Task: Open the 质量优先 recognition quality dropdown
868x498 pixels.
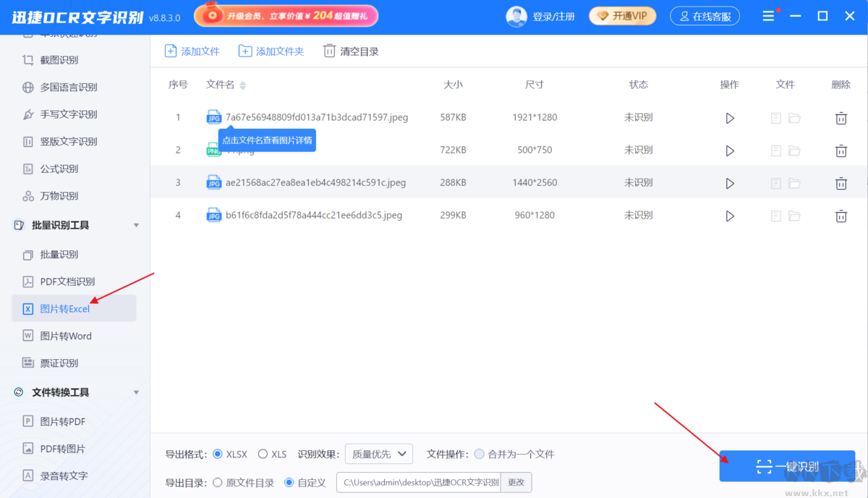Action: click(x=378, y=454)
